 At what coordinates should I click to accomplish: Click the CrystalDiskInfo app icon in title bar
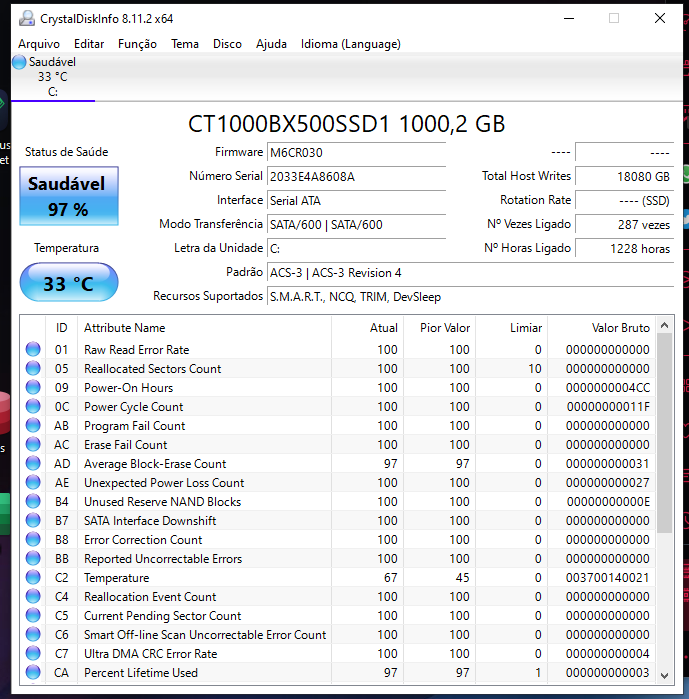click(x=27, y=18)
